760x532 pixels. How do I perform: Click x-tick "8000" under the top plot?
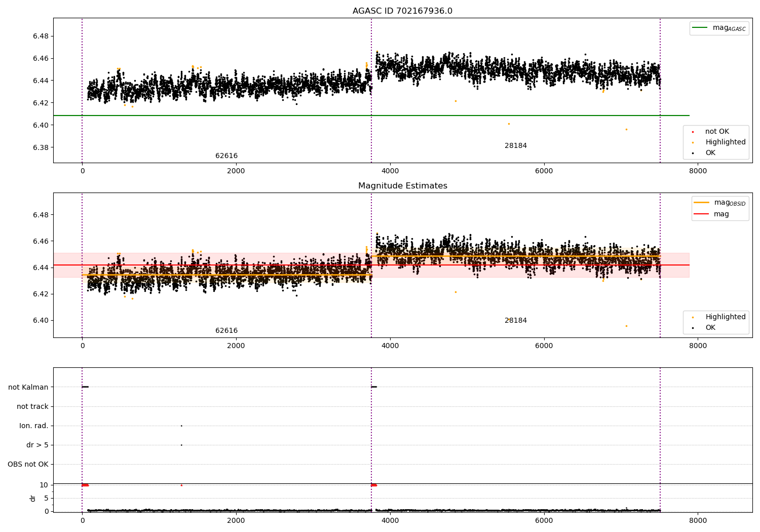click(x=698, y=171)
